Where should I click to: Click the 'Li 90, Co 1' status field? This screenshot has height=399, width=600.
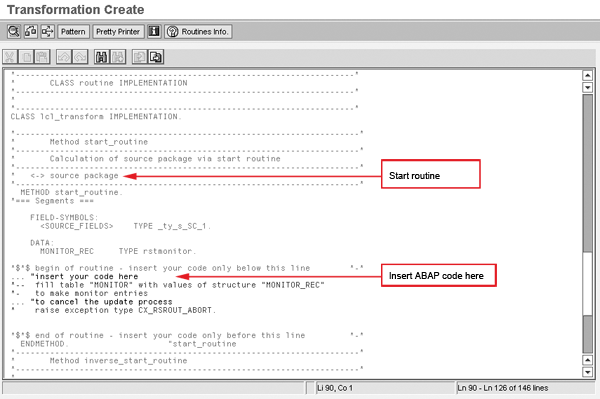click(x=385, y=388)
